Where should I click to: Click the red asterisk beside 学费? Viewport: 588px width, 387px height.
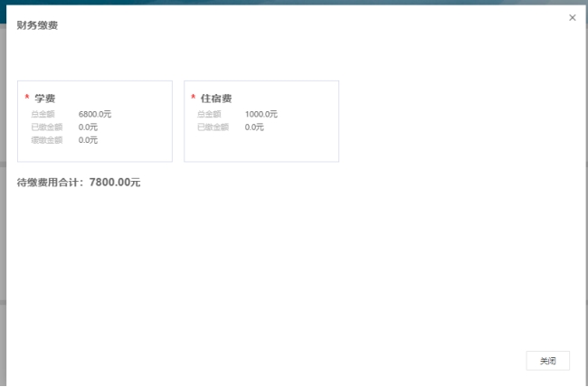coord(27,98)
